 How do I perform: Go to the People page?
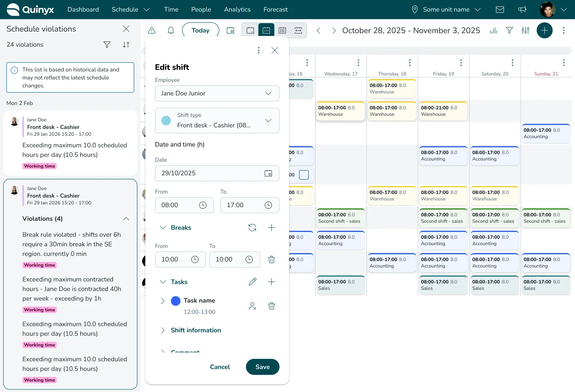[x=201, y=10]
